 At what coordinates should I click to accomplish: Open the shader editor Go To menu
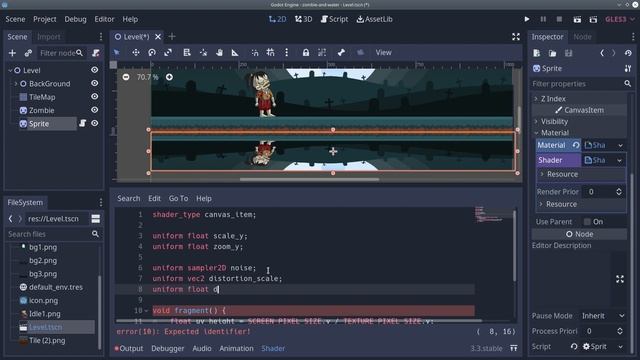coord(178,198)
